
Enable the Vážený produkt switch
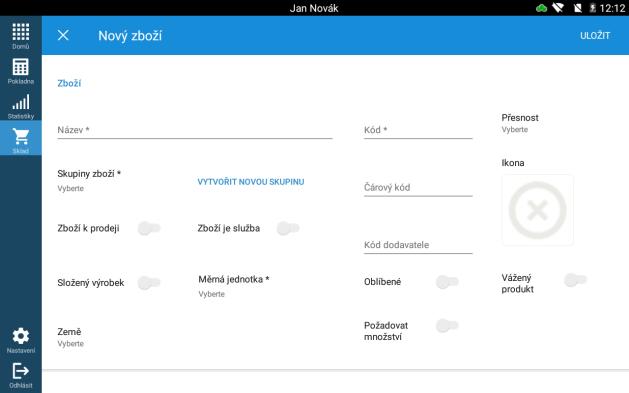[x=575, y=280]
